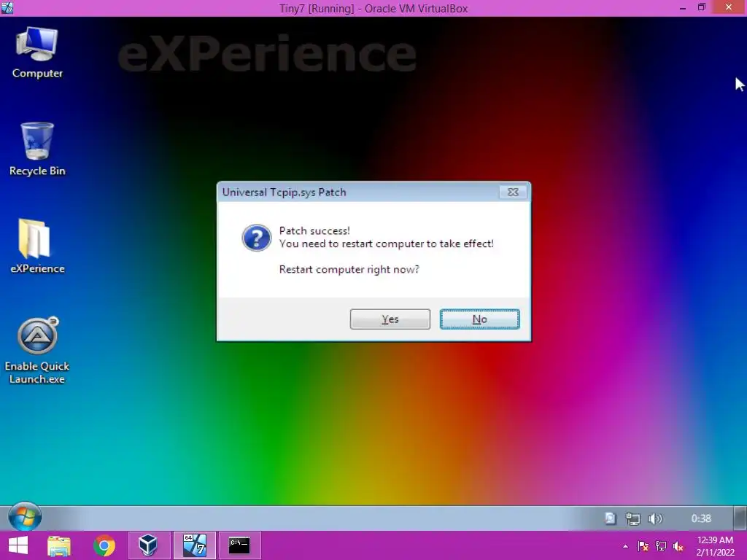Minimize the VirtualBox Tiny7 window
Screen dimensions: 747x560
(x=683, y=8)
